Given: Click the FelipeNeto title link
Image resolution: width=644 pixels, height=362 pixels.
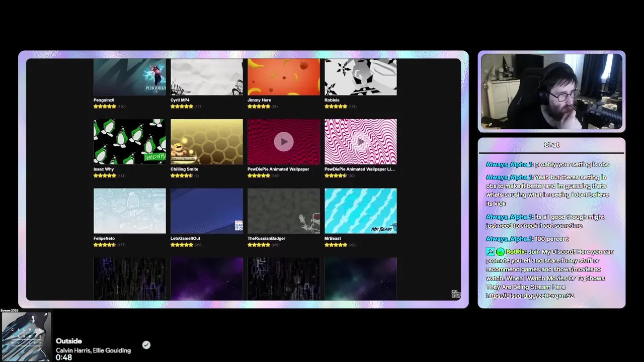Looking at the screenshot, I should [x=104, y=238].
